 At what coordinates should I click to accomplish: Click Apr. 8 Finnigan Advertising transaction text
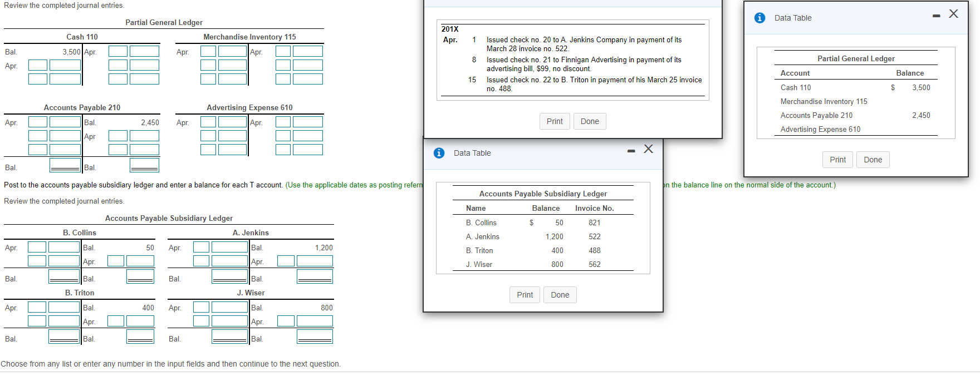click(x=584, y=64)
